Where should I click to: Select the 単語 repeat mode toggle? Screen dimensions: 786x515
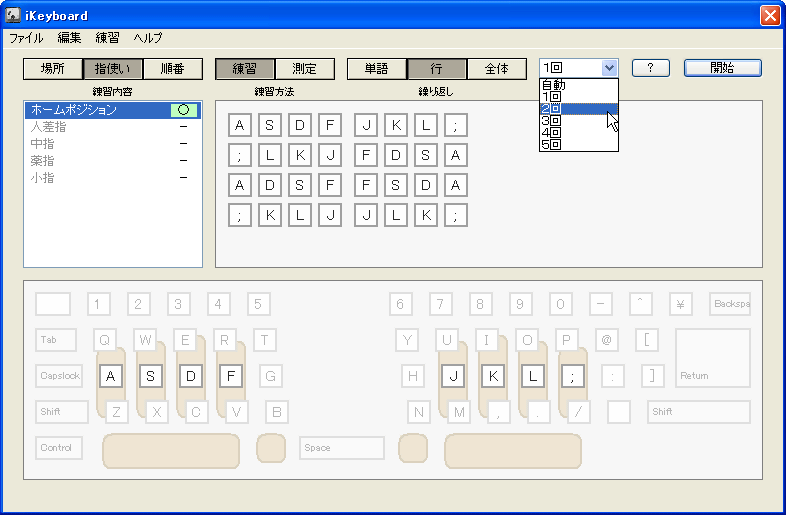[376, 69]
